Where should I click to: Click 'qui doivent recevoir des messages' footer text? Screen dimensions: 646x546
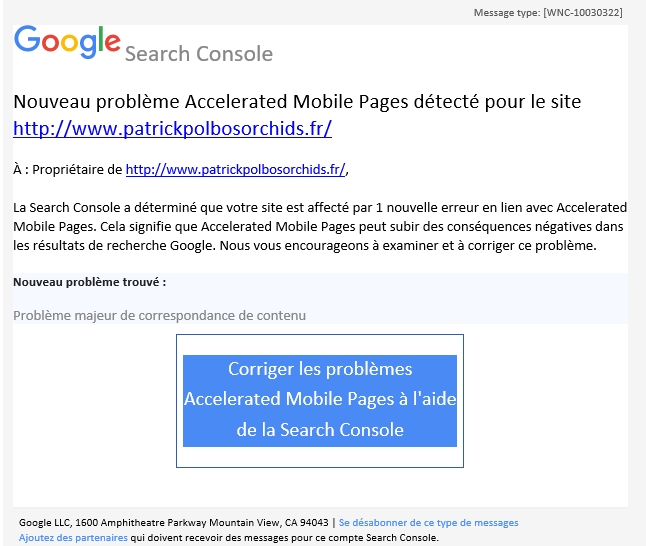(x=284, y=537)
